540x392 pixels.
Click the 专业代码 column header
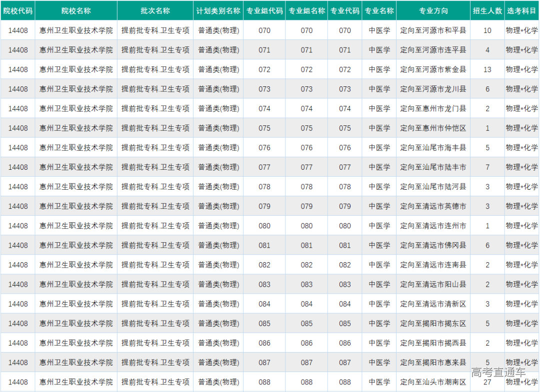344,10
